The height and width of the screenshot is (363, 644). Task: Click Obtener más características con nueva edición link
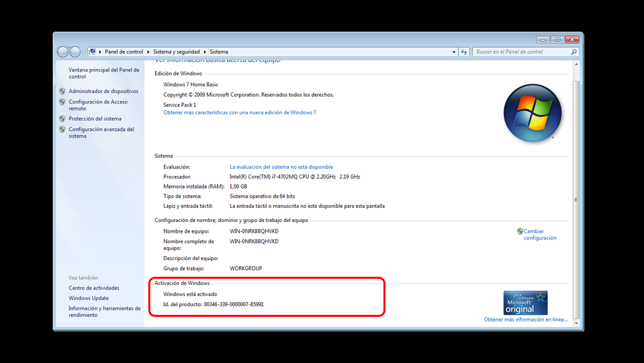(x=240, y=112)
